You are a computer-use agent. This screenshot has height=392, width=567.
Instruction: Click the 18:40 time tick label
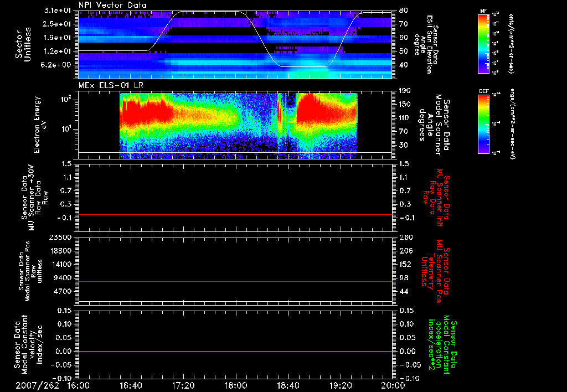tap(288, 385)
